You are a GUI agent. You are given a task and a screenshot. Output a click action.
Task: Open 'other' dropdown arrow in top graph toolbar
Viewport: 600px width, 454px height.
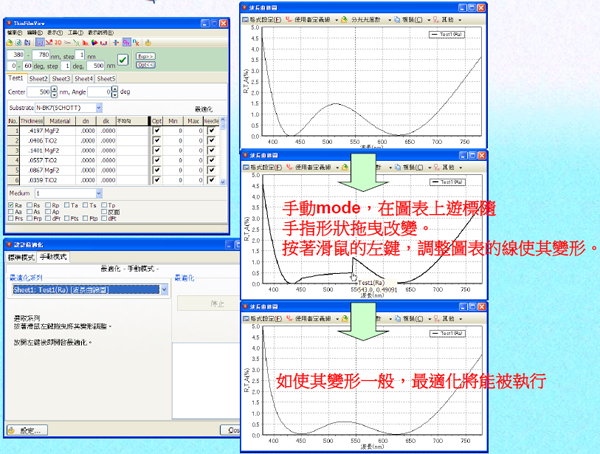(x=460, y=20)
